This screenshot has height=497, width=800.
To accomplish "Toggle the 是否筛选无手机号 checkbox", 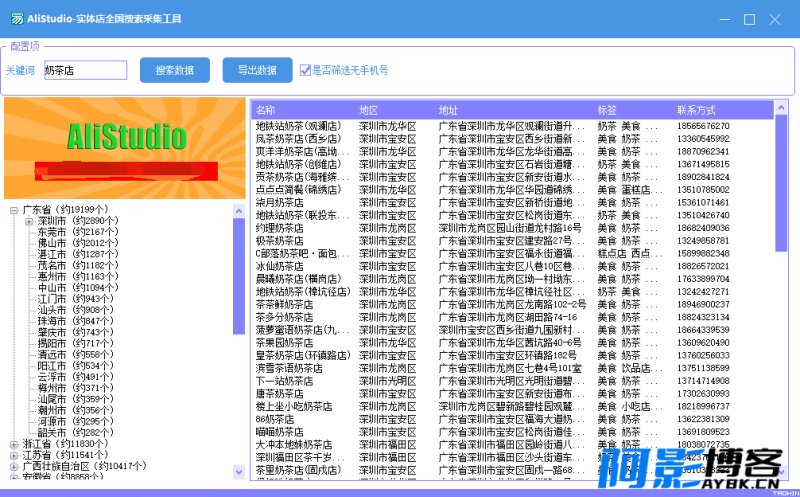I will pyautogui.click(x=306, y=70).
